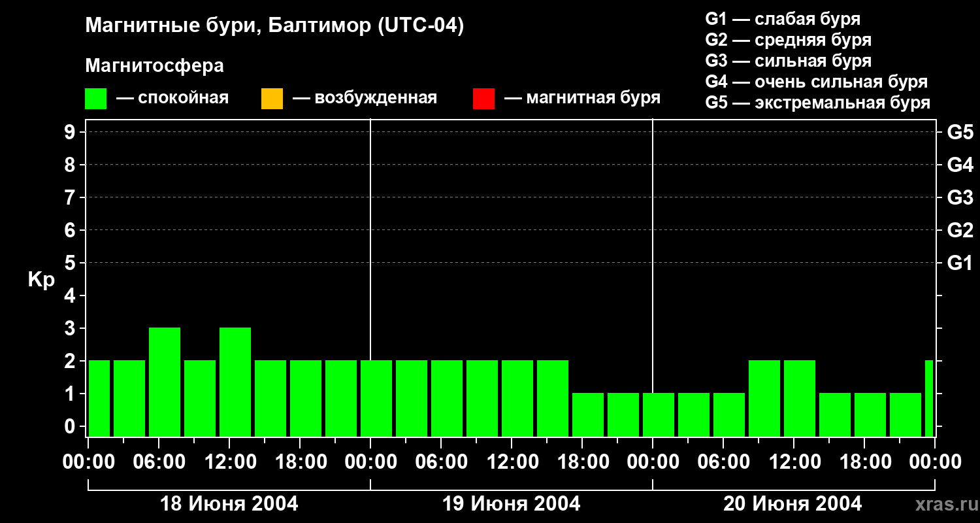Click the orange 'возбужденная' legend swatch
The height and width of the screenshot is (523, 980).
point(272,98)
